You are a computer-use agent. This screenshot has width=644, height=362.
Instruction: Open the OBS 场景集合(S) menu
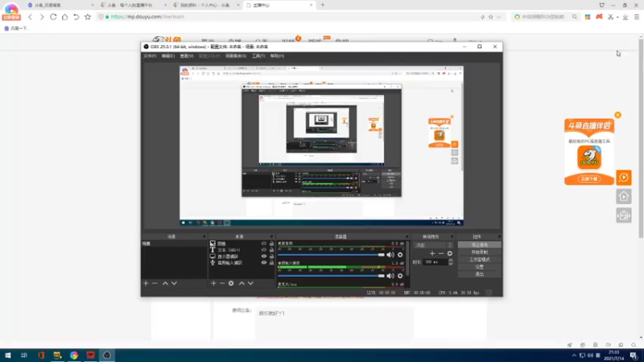pos(236,56)
